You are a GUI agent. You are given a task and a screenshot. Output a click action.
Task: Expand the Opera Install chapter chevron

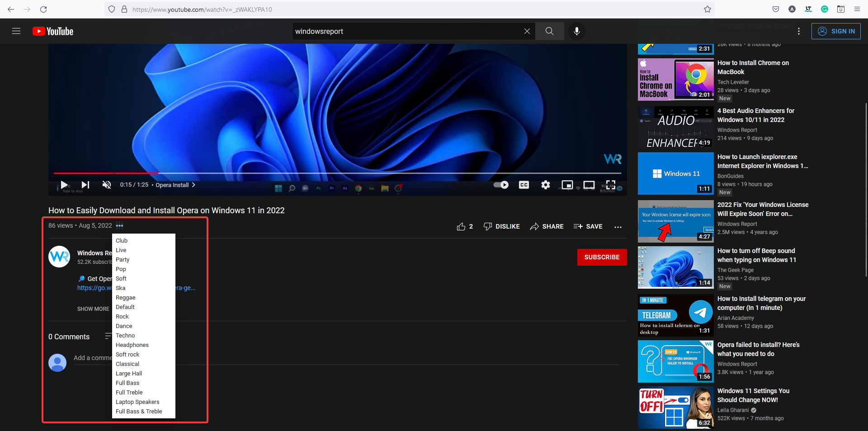coord(194,185)
